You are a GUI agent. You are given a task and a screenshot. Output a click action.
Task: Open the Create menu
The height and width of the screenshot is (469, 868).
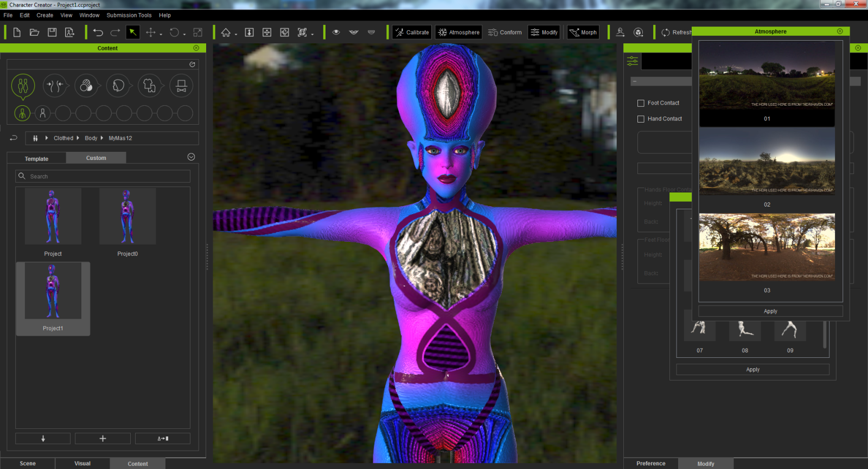(x=45, y=15)
